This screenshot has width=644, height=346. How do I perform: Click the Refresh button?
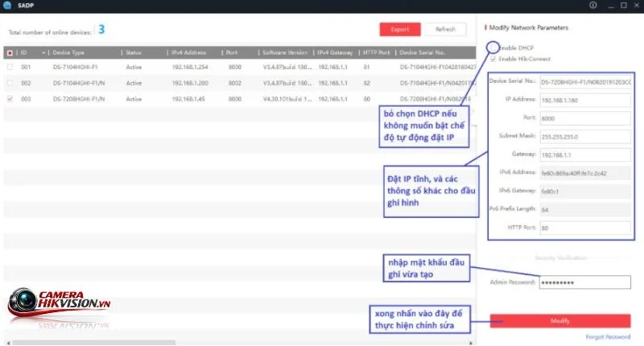[x=445, y=30]
